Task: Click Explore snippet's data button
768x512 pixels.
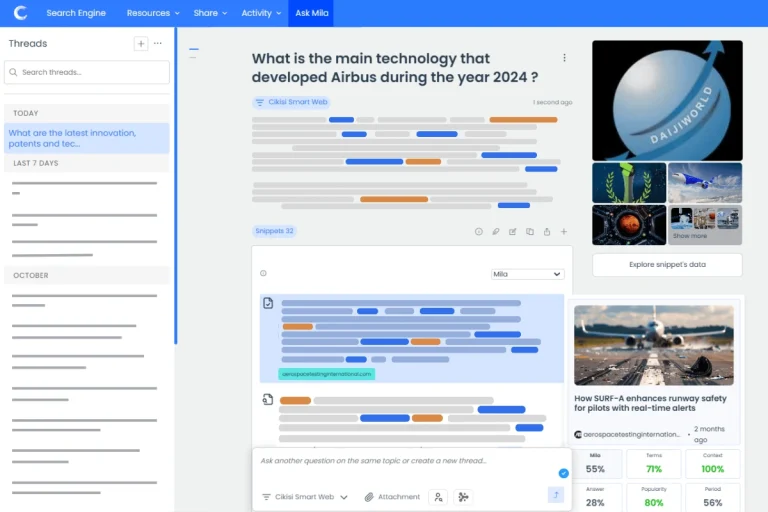Action: tap(667, 265)
